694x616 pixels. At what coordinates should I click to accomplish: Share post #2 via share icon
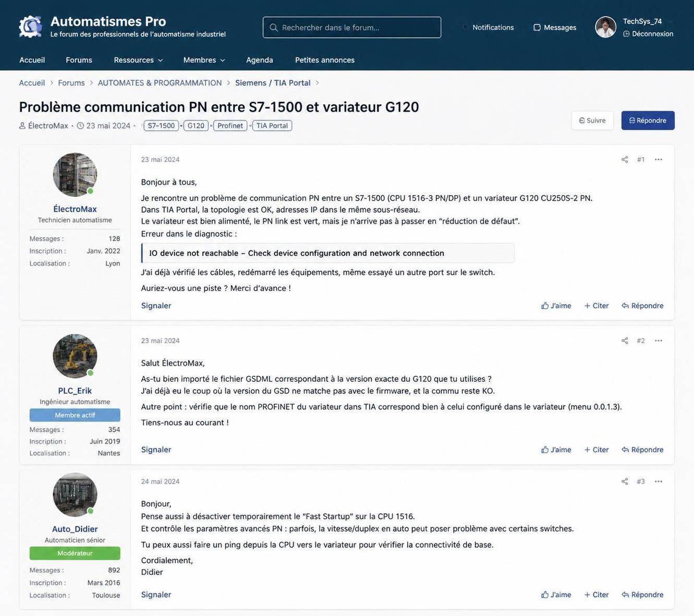coord(625,341)
